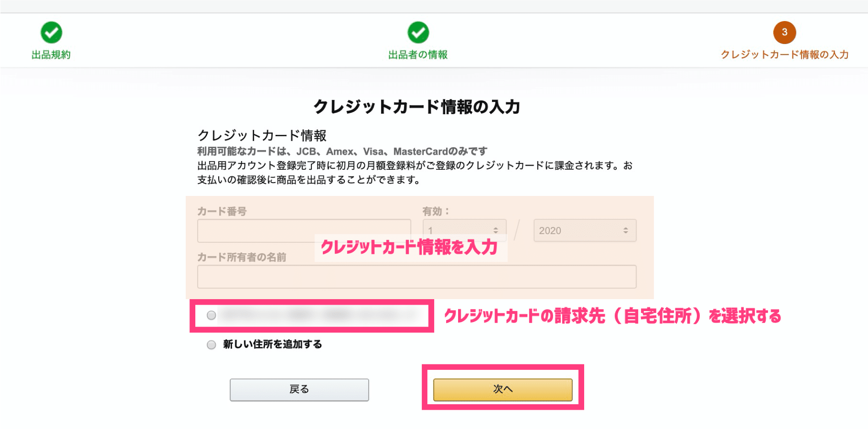Select the クレジットカード情報の入力 step label
Image resolution: width=868 pixels, height=429 pixels.
(x=785, y=55)
